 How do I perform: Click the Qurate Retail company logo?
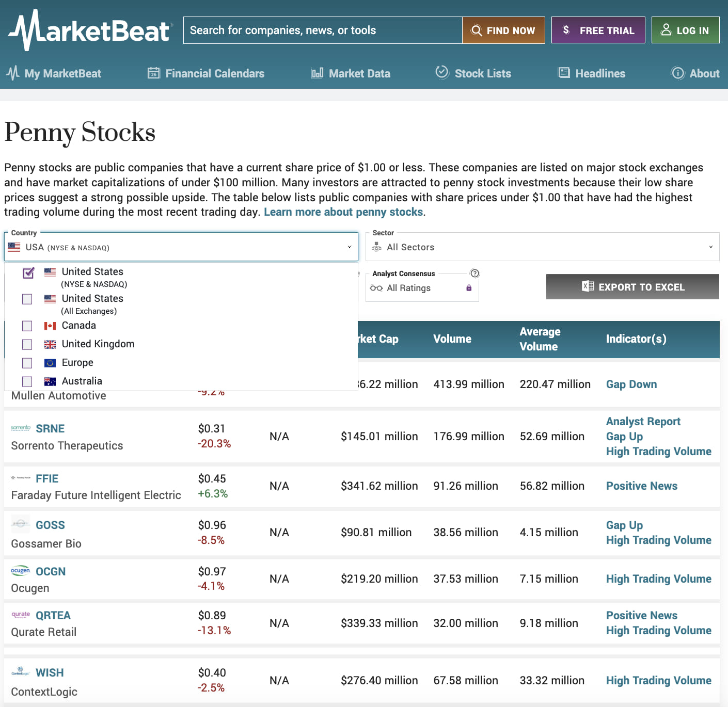21,615
